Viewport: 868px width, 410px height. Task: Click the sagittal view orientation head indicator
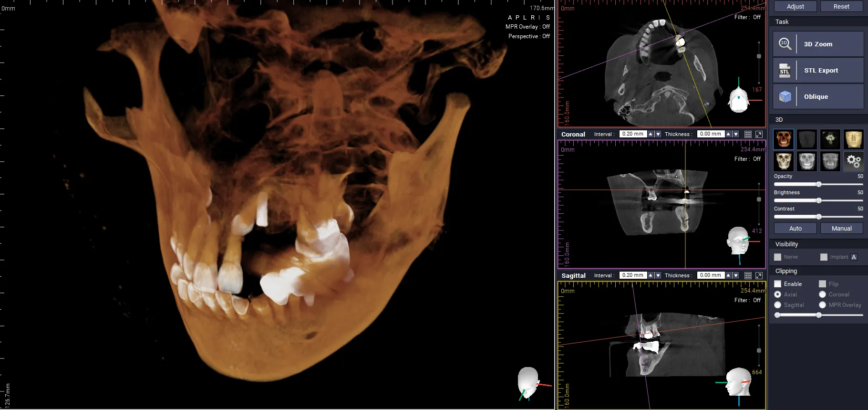click(738, 381)
